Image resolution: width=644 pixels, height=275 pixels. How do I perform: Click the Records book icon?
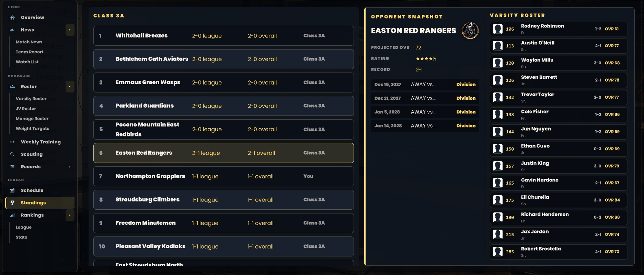pyautogui.click(x=12, y=167)
